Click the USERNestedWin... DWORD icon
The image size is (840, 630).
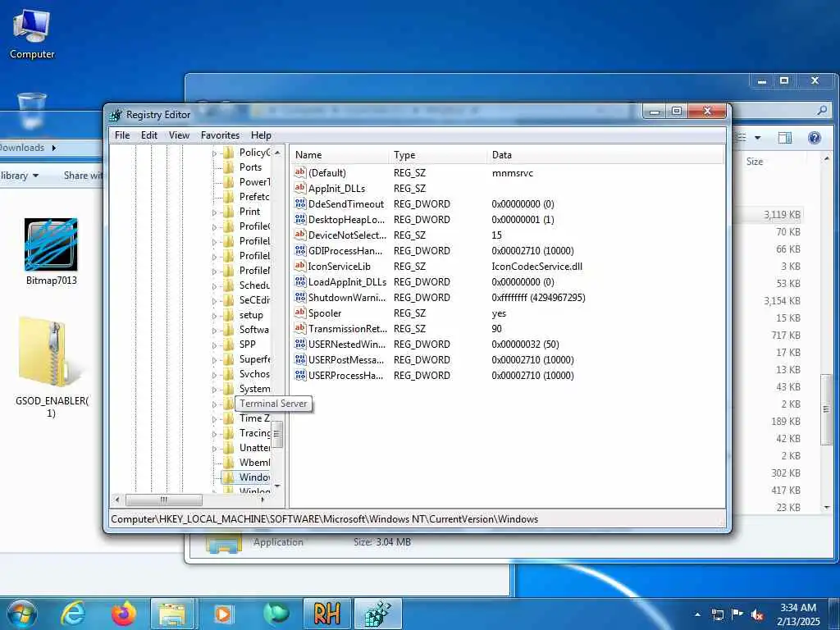click(x=300, y=344)
